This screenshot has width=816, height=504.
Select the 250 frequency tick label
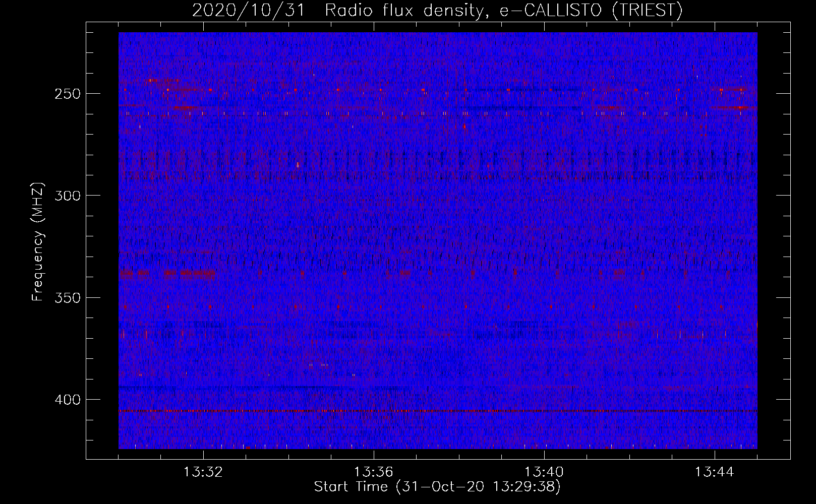68,94
